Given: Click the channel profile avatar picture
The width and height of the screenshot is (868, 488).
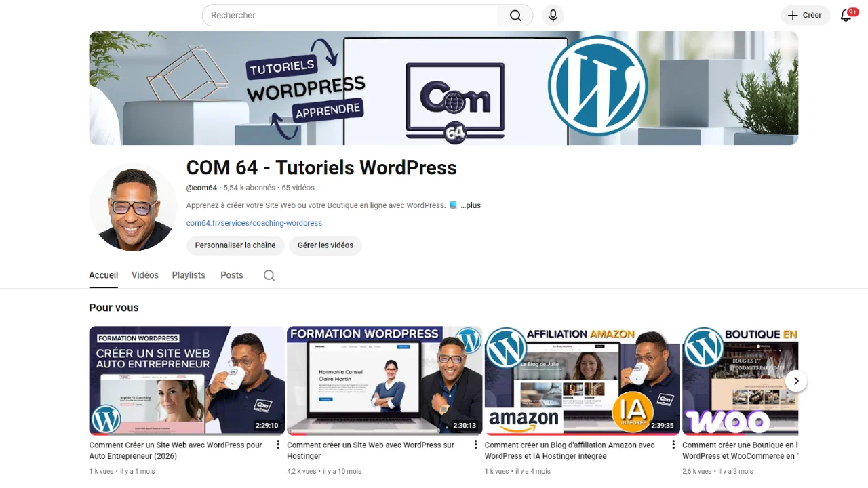Looking at the screenshot, I should click(133, 207).
